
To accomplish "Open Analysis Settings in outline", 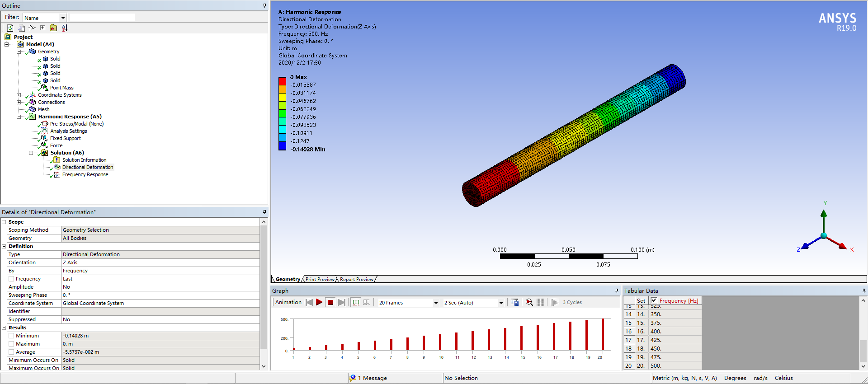I will tap(69, 131).
